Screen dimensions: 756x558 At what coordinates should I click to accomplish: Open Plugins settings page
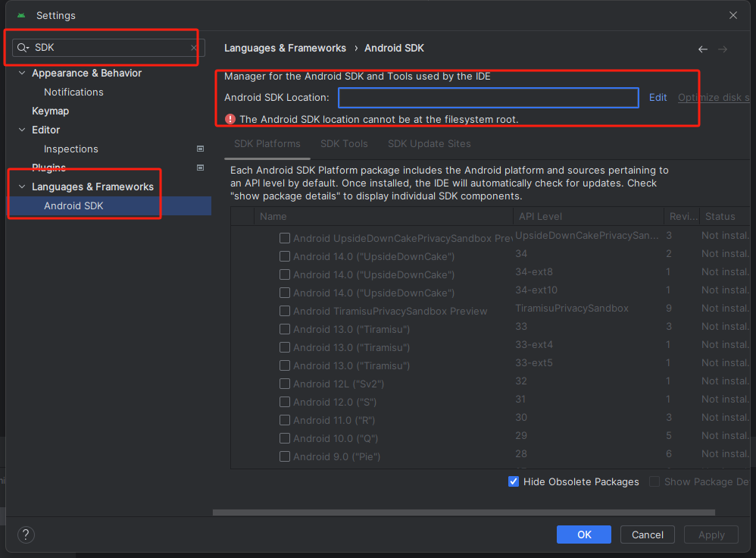click(x=48, y=168)
